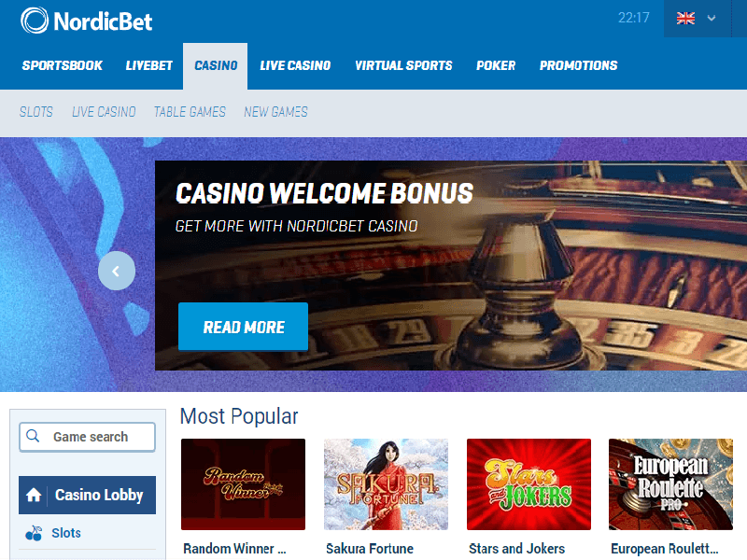Click the cherries Slots icon
This screenshot has width=747, height=560.
pos(34,533)
